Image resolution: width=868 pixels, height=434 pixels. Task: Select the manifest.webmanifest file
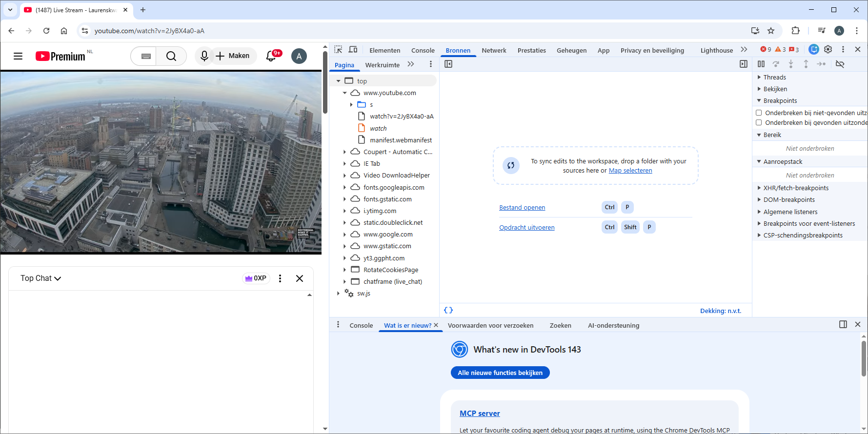[401, 140]
